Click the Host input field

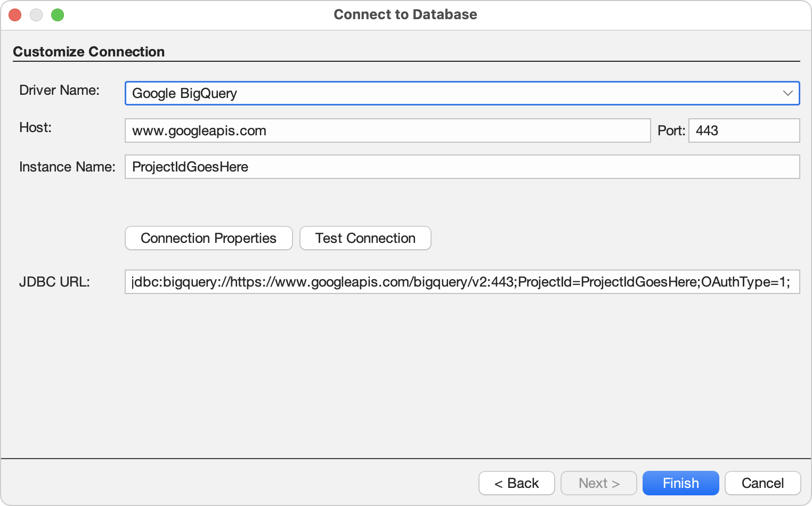pos(387,130)
